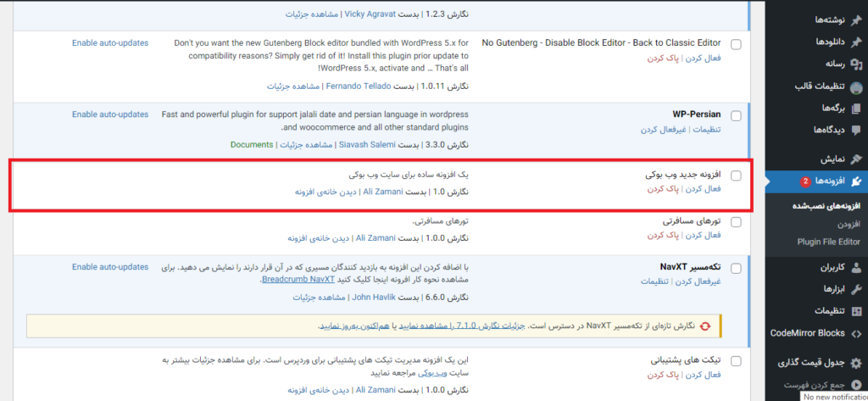The image size is (868, 401).
Task: Click the user icon beside کاربران
Action: click(x=856, y=268)
